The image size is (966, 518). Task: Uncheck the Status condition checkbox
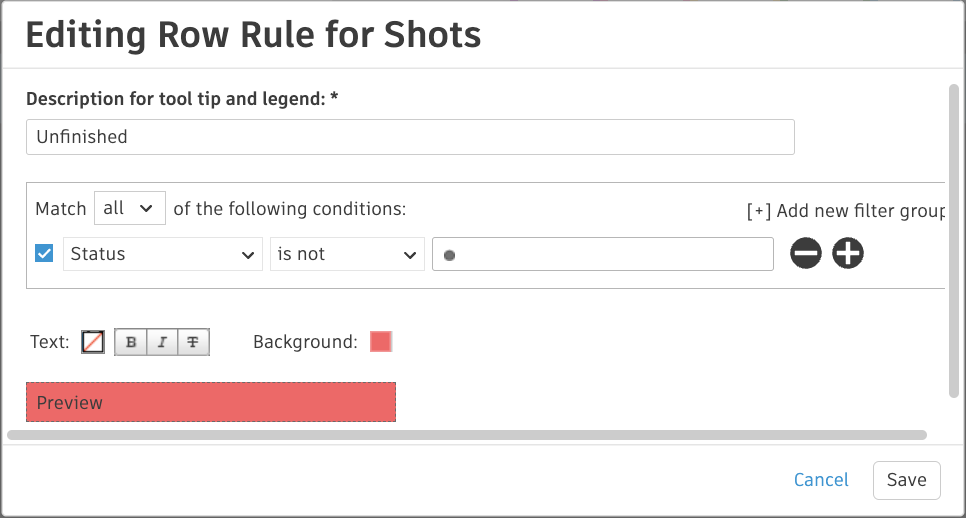coord(44,254)
